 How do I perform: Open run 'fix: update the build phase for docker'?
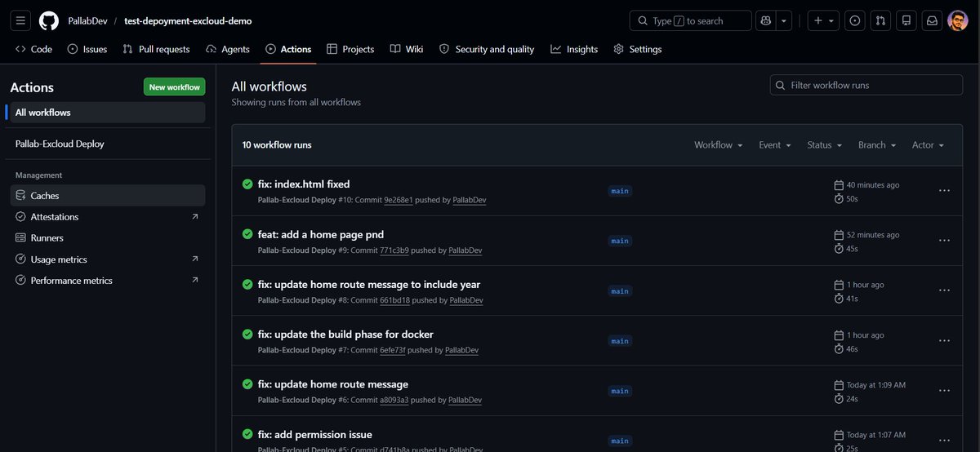(345, 335)
